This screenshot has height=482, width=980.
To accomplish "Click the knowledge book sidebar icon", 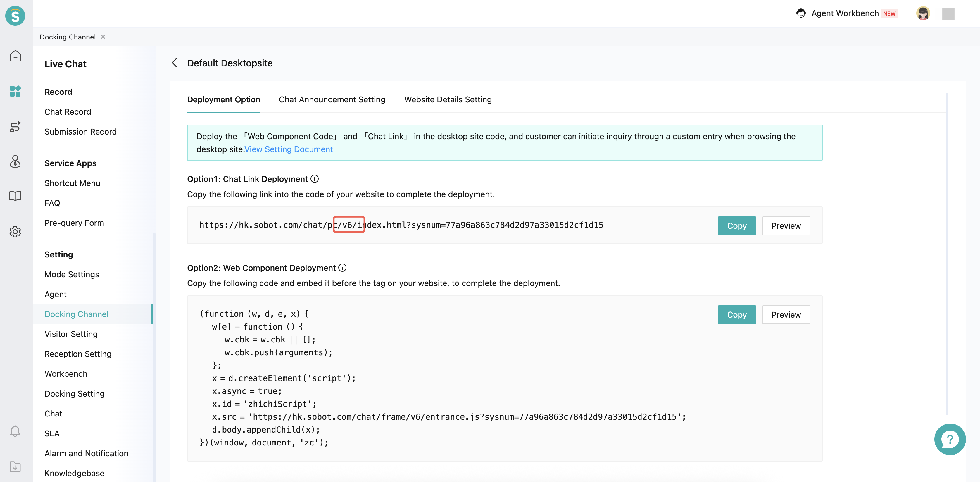I will (15, 196).
